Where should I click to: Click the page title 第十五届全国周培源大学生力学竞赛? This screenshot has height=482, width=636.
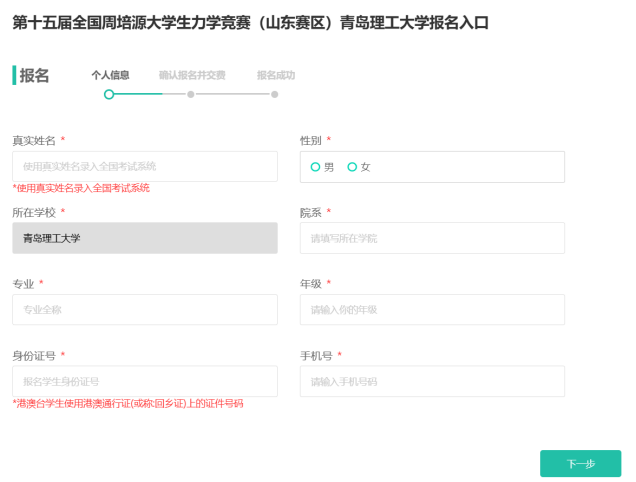pyautogui.click(x=250, y=23)
